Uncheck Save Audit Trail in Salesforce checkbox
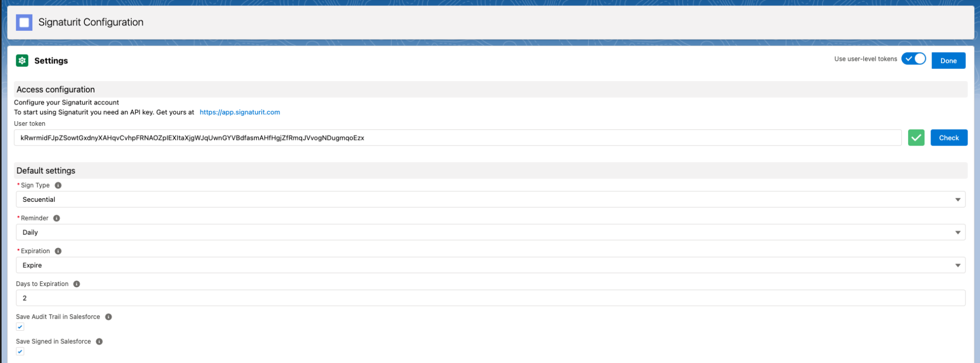Image resolution: width=980 pixels, height=363 pixels. coord(20,327)
